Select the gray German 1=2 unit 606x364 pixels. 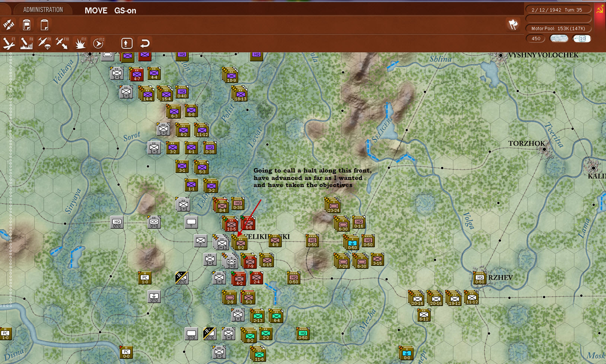click(163, 129)
